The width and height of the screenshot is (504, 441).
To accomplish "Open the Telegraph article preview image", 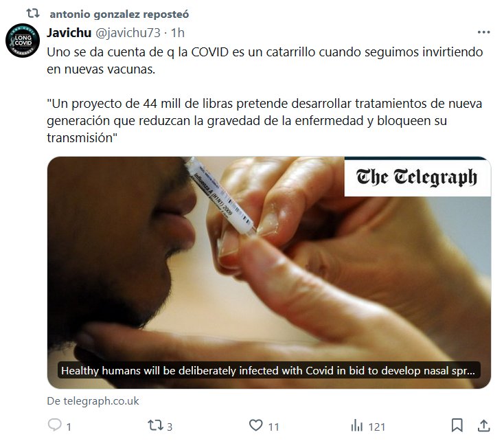I will 269,273.
